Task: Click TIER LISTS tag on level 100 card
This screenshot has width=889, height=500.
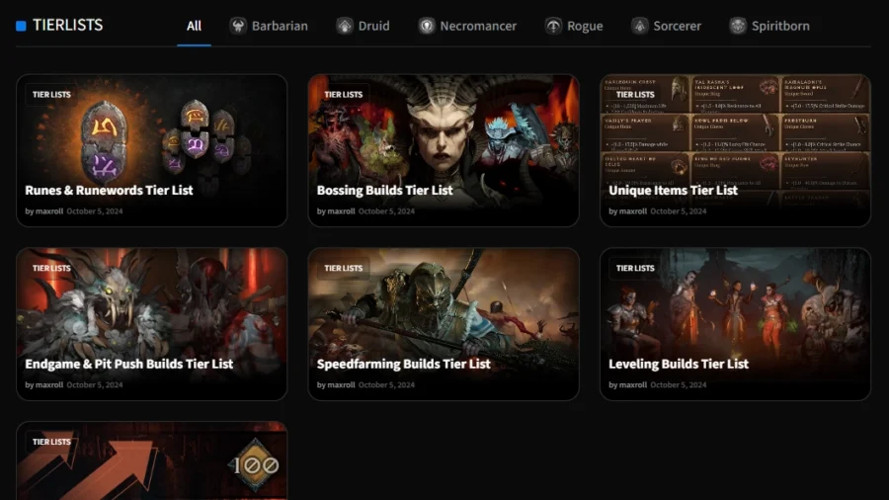Action: point(52,442)
